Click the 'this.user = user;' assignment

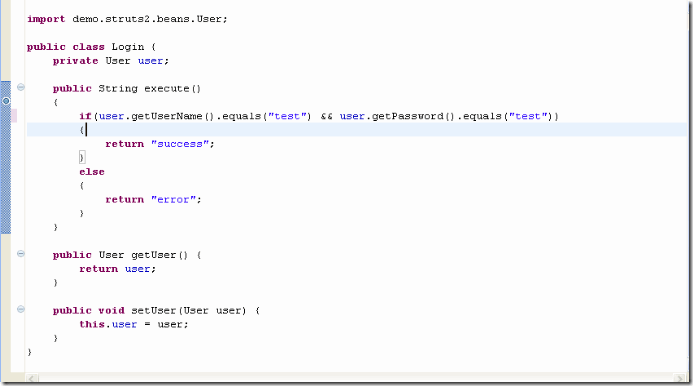(x=134, y=325)
